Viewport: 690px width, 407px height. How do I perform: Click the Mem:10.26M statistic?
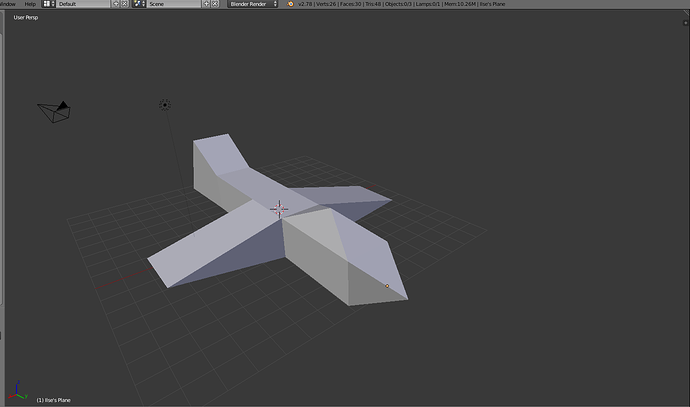[459, 4]
